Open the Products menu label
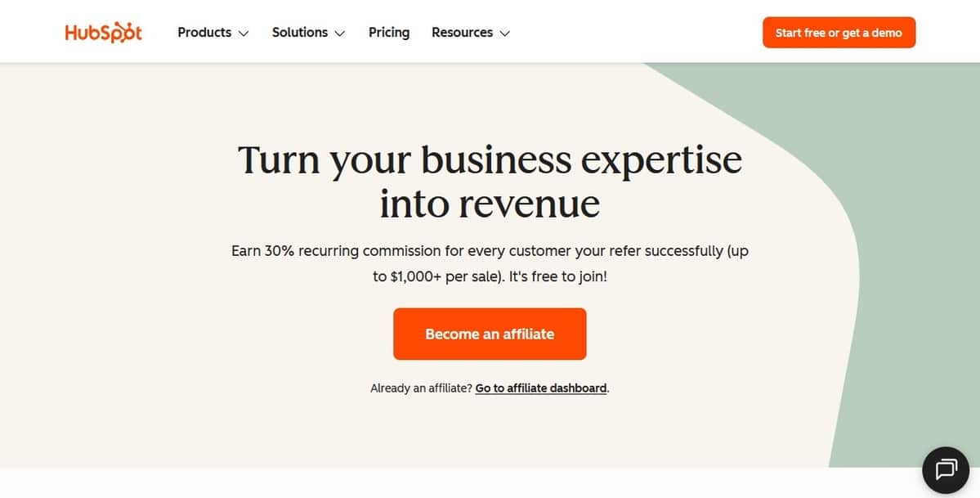This screenshot has height=498, width=980. pyautogui.click(x=204, y=33)
